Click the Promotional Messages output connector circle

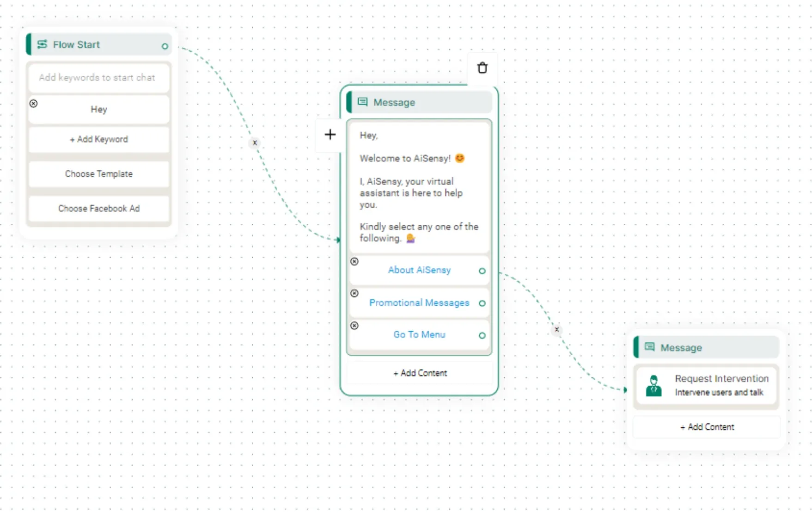482,303
